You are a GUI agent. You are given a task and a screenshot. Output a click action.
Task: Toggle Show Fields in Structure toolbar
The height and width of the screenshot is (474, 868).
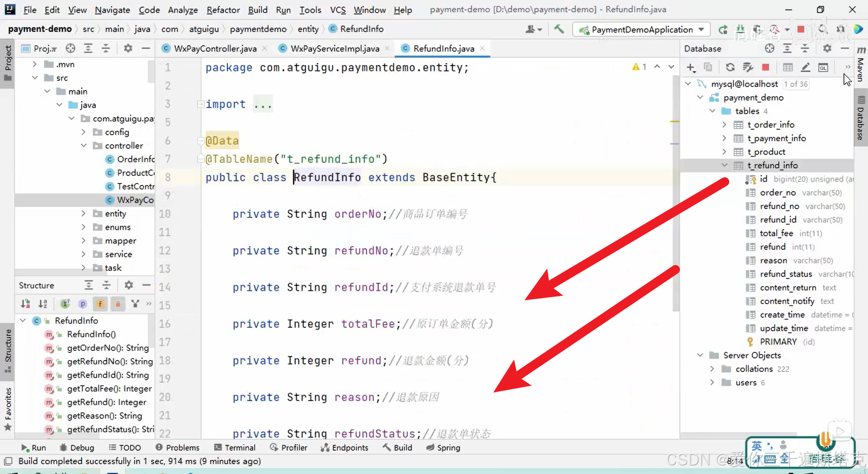point(100,304)
